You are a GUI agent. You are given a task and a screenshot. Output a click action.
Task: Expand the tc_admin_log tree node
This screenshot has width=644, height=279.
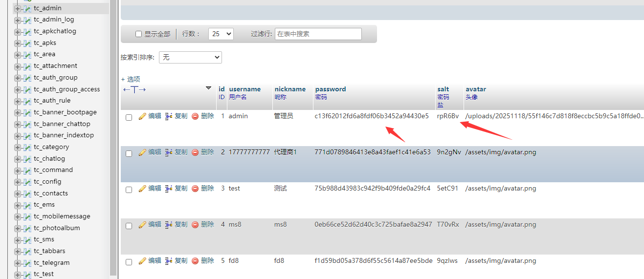pos(18,20)
